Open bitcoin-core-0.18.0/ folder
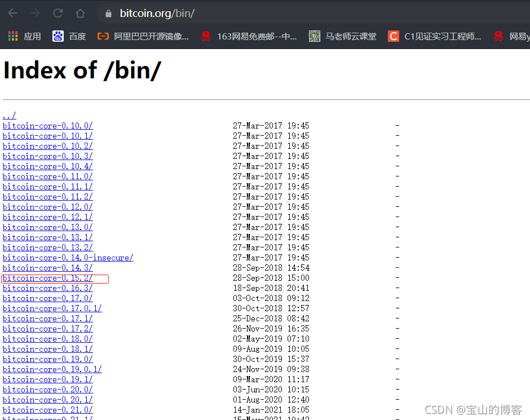This screenshot has width=530, height=420. (x=48, y=339)
